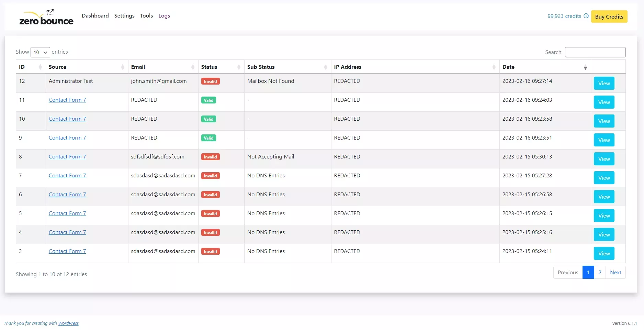The width and height of the screenshot is (644, 330).
Task: Open the Settings menu item
Action: pyautogui.click(x=124, y=16)
